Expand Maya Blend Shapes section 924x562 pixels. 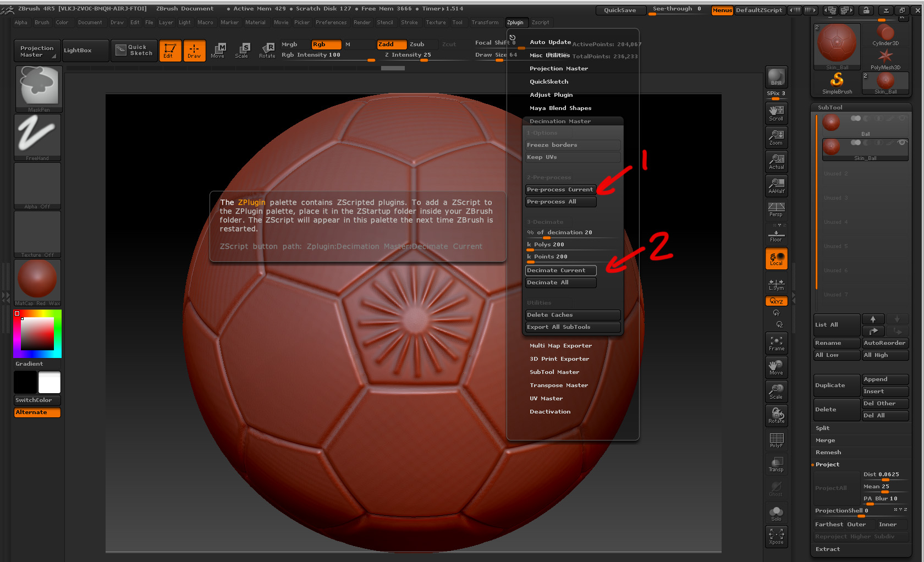560,108
